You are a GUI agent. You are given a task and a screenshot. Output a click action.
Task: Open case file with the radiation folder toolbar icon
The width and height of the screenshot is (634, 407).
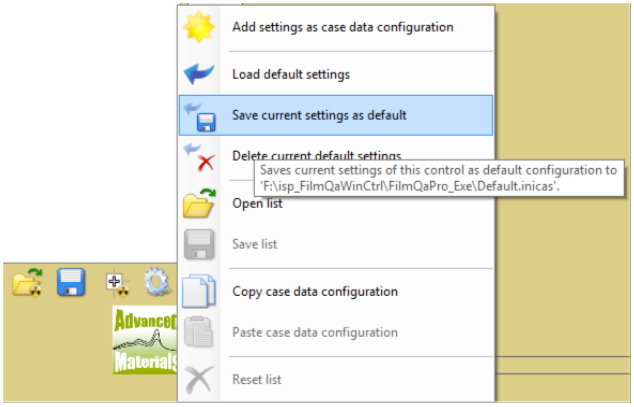click(27, 282)
